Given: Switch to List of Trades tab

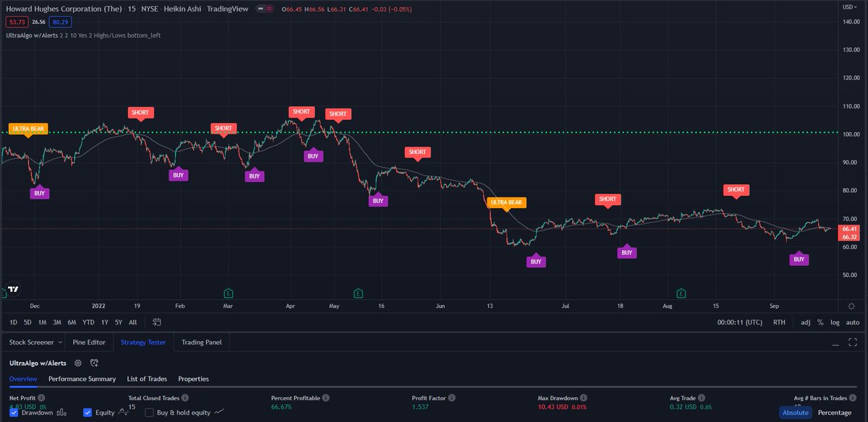Looking at the screenshot, I should (x=147, y=379).
